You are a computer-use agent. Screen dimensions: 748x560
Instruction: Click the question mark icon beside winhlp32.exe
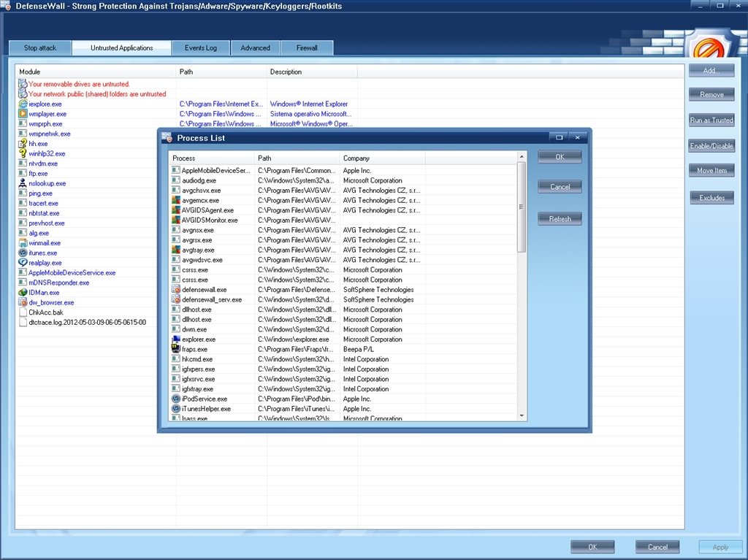[23, 153]
